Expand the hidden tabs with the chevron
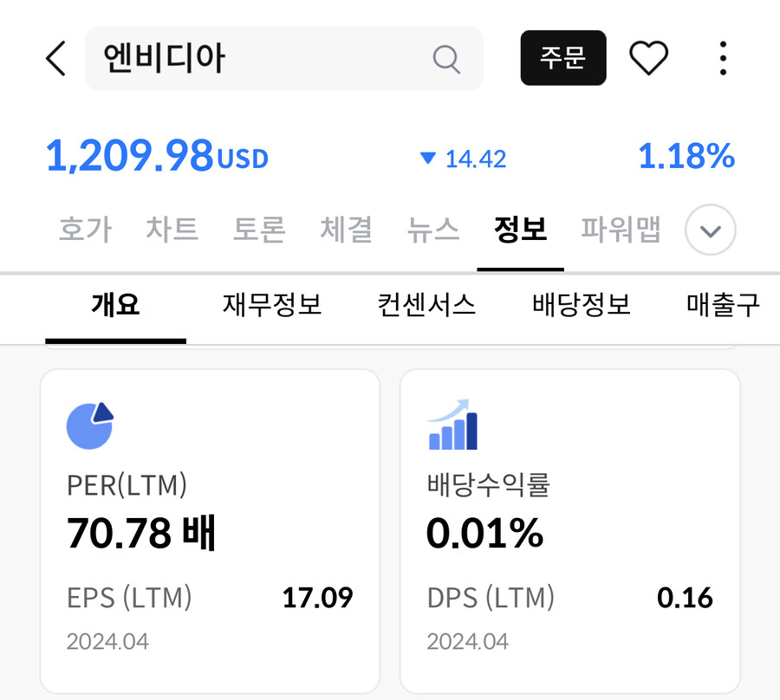 [x=709, y=230]
